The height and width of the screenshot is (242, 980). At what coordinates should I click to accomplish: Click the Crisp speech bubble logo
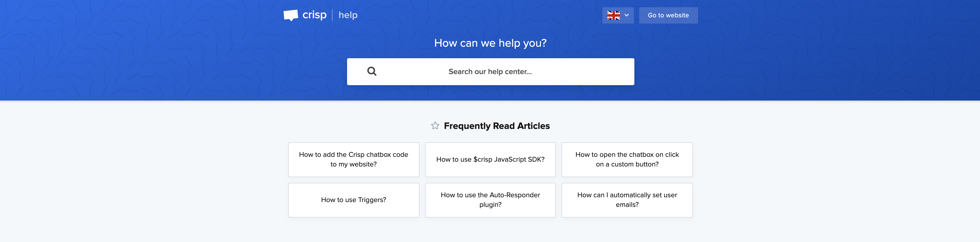pos(291,15)
